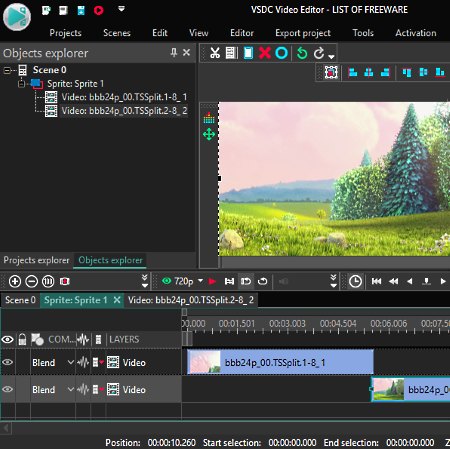
Task: Open the quick access toolbar dropdown arrow
Action: pos(121,9)
